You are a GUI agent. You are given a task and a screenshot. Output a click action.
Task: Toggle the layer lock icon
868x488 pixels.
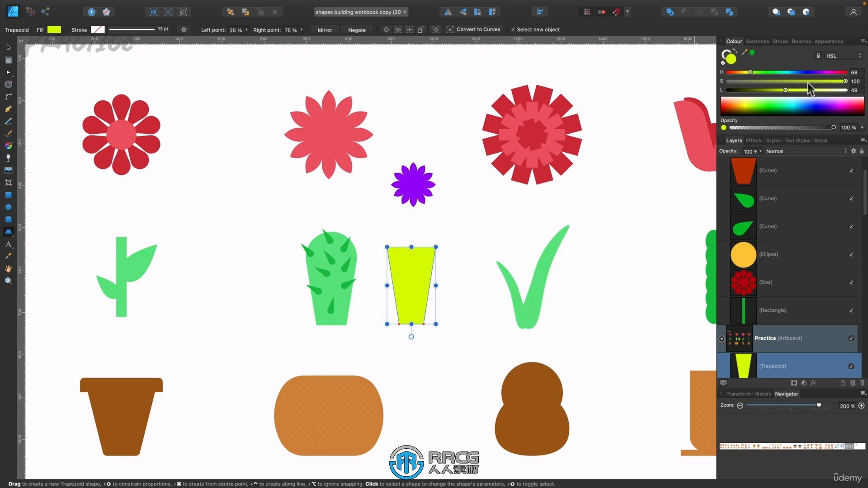click(x=862, y=151)
